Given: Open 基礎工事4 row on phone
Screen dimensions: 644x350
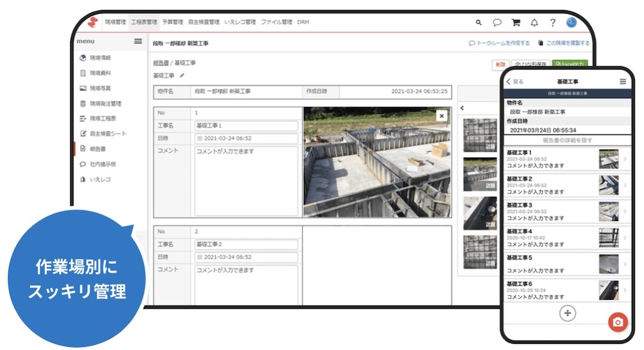Looking at the screenshot, I should coord(567,238).
